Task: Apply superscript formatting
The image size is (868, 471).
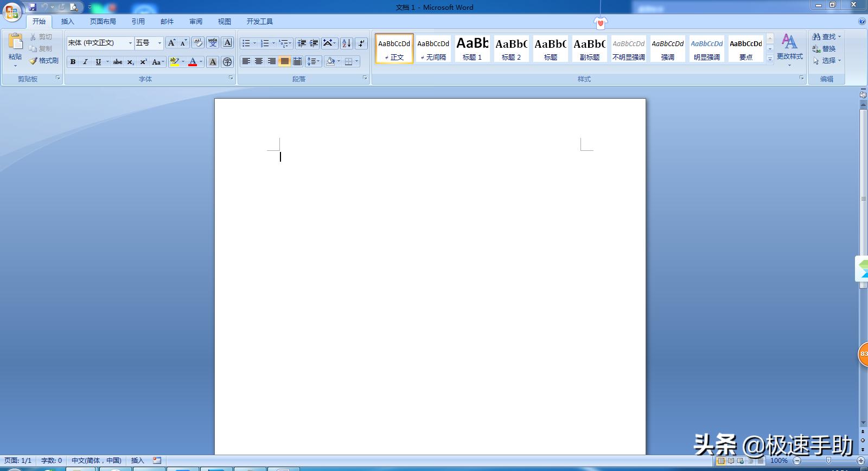Action: click(143, 62)
